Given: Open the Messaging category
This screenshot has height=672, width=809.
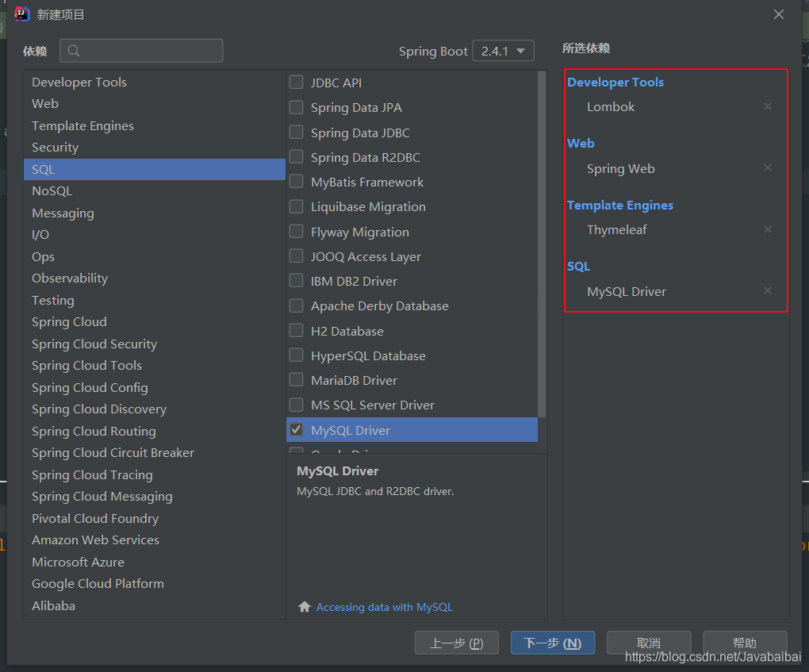Looking at the screenshot, I should 155,213.
